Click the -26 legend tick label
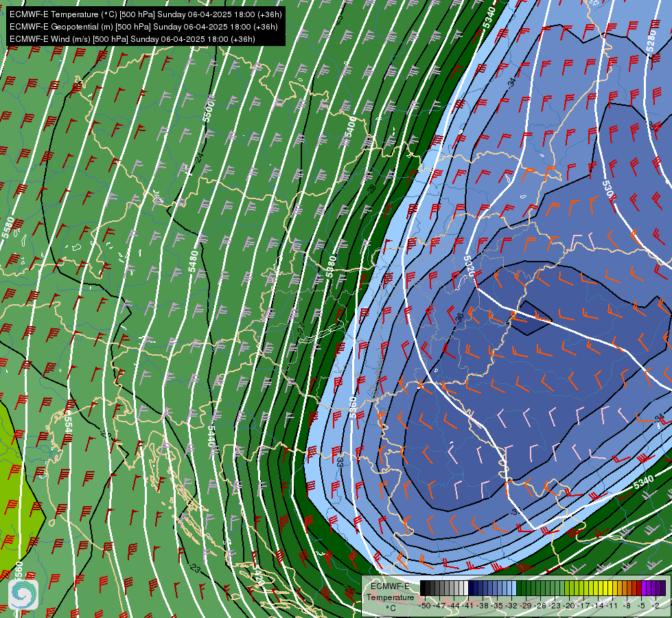This screenshot has height=618, width=672. (x=541, y=606)
